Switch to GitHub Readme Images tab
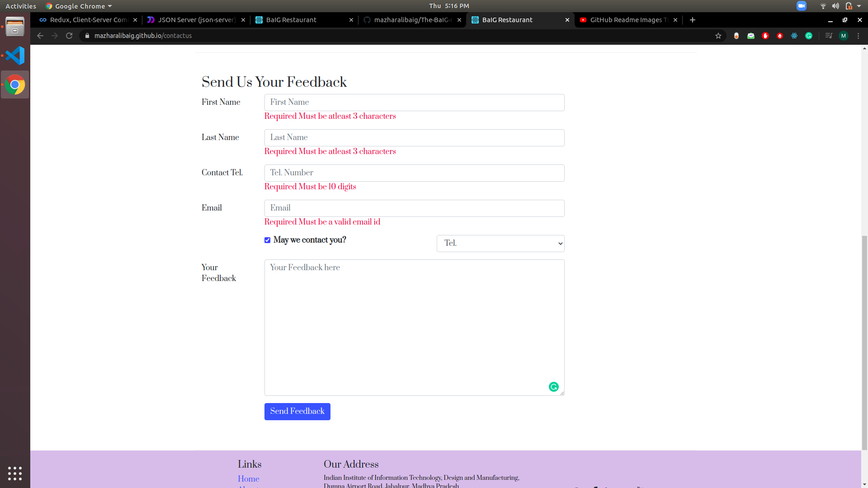Viewport: 868px width, 488px height. [625, 20]
